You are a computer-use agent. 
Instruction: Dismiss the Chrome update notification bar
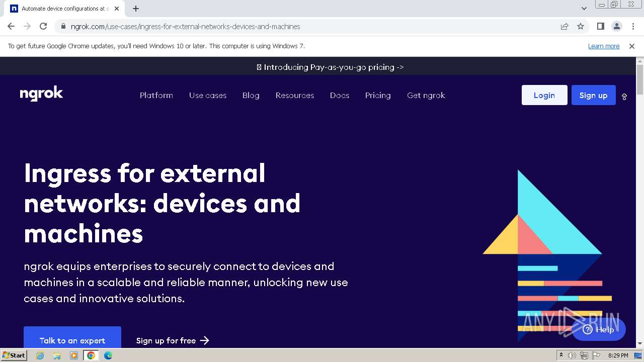click(632, 46)
